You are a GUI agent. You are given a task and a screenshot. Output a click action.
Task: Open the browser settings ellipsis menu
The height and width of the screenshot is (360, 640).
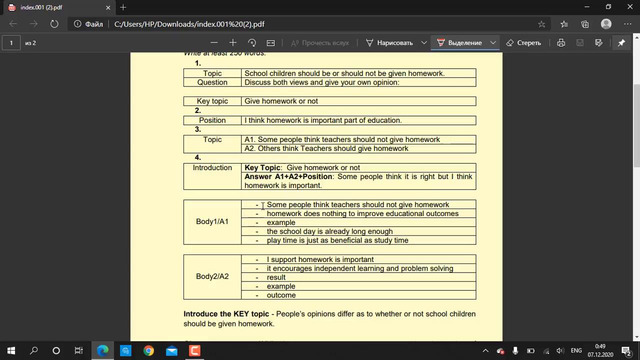(x=628, y=24)
